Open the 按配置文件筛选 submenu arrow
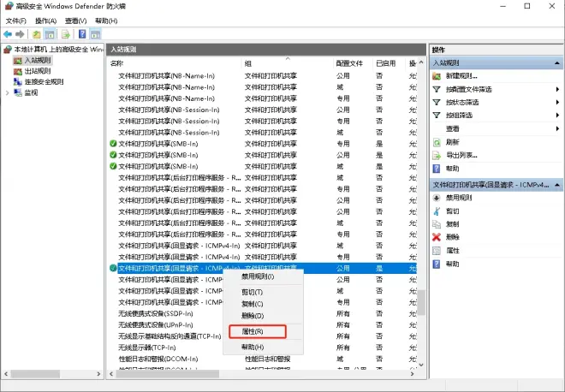Viewport: 565px width, 392px height. 557,89
